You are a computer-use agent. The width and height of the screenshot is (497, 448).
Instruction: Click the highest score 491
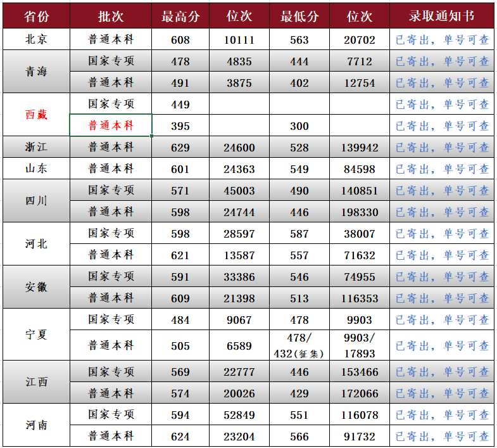tap(180, 83)
